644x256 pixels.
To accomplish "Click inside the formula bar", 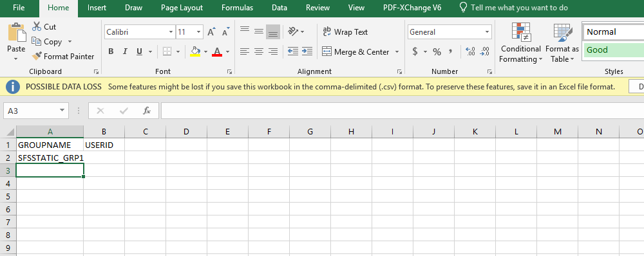I will point(402,111).
